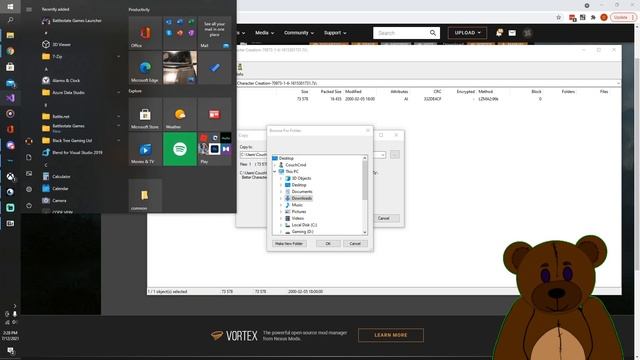Open Nexus Mods messages envelope
The width and height of the screenshot is (640, 360).
click(x=512, y=33)
